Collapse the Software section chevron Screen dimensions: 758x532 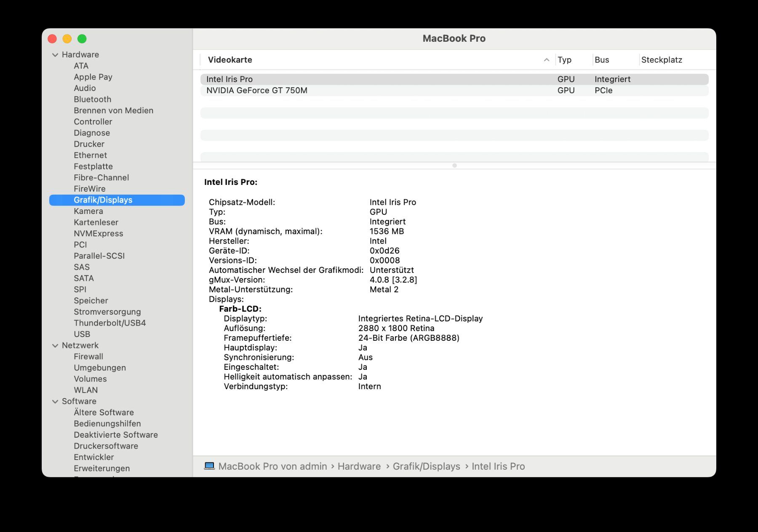[55, 401]
